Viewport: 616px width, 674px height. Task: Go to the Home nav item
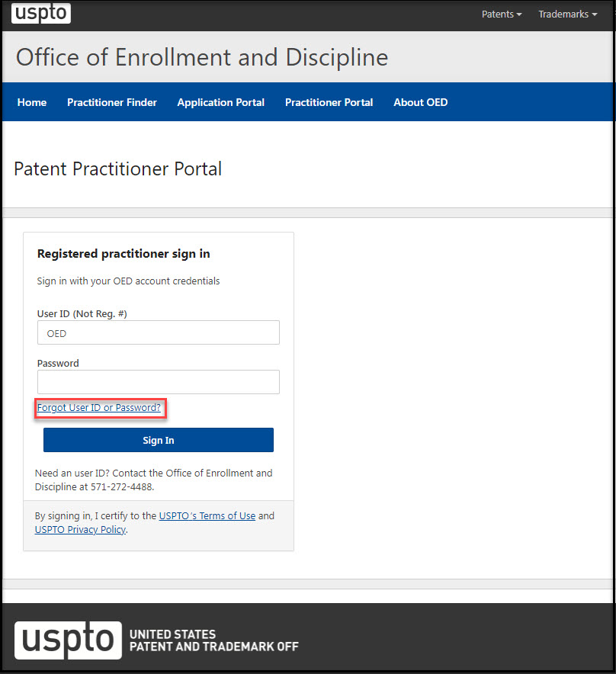[32, 102]
